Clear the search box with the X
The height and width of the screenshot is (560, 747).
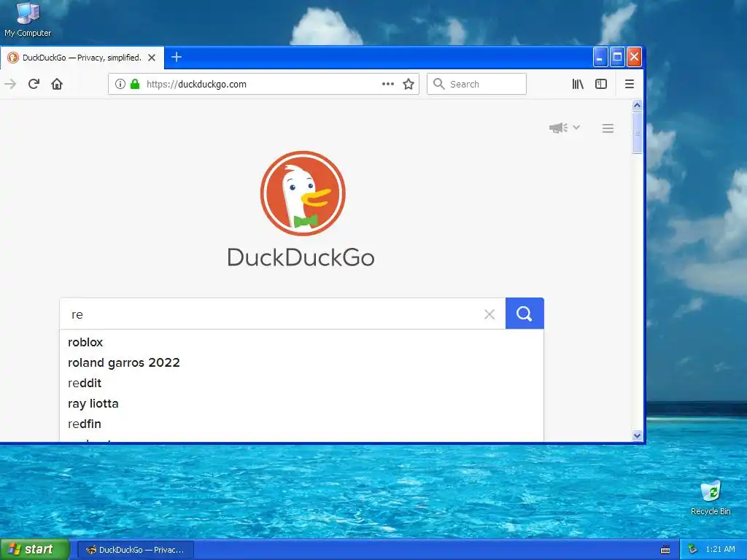click(x=489, y=314)
